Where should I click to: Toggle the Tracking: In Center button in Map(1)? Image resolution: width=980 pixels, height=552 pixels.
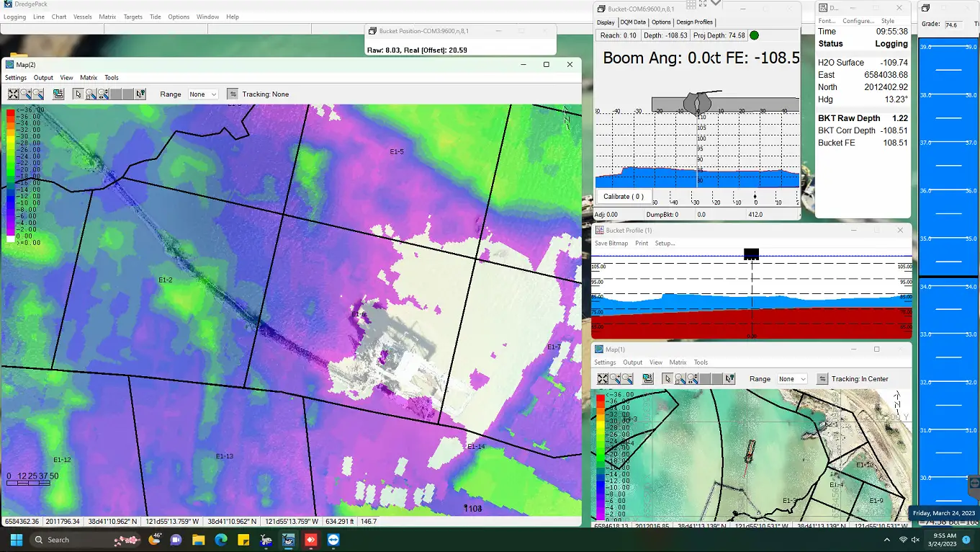point(822,379)
